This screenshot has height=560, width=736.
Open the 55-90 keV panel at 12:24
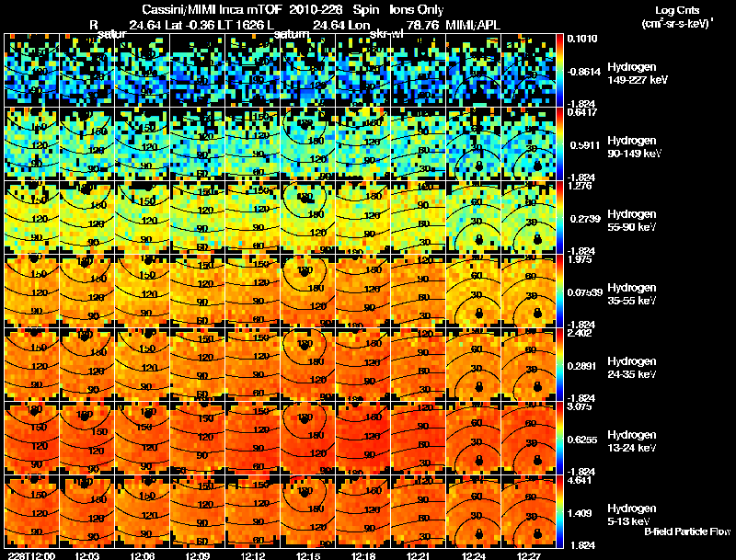click(474, 218)
